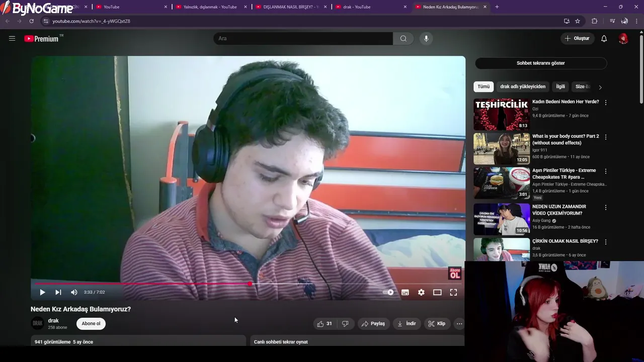Image resolution: width=644 pixels, height=362 pixels.
Task: Toggle subtitles in the player
Action: (x=405, y=292)
